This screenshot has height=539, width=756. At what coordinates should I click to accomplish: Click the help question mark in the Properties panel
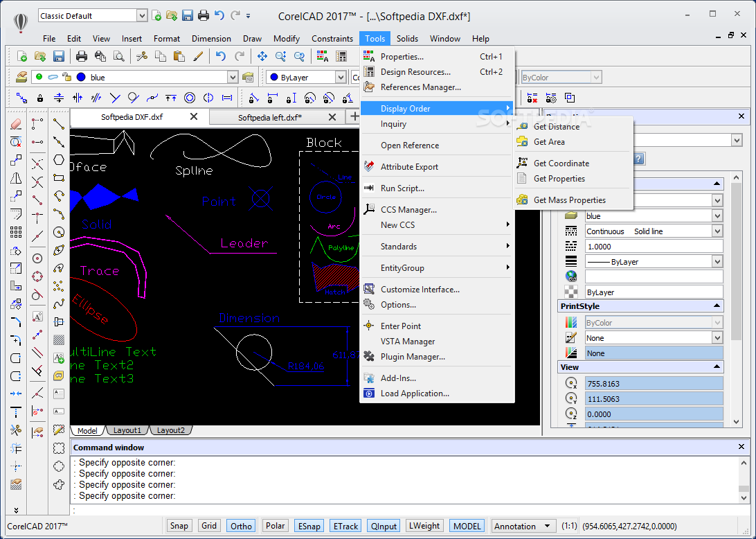click(x=639, y=159)
